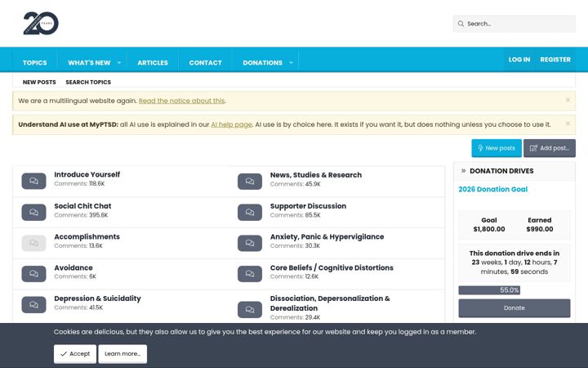Open News, Studies & Research forum title
The image size is (588, 368).
[316, 175]
